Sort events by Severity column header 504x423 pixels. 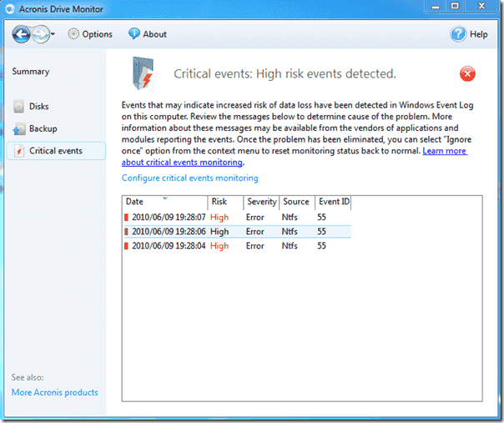[262, 203]
